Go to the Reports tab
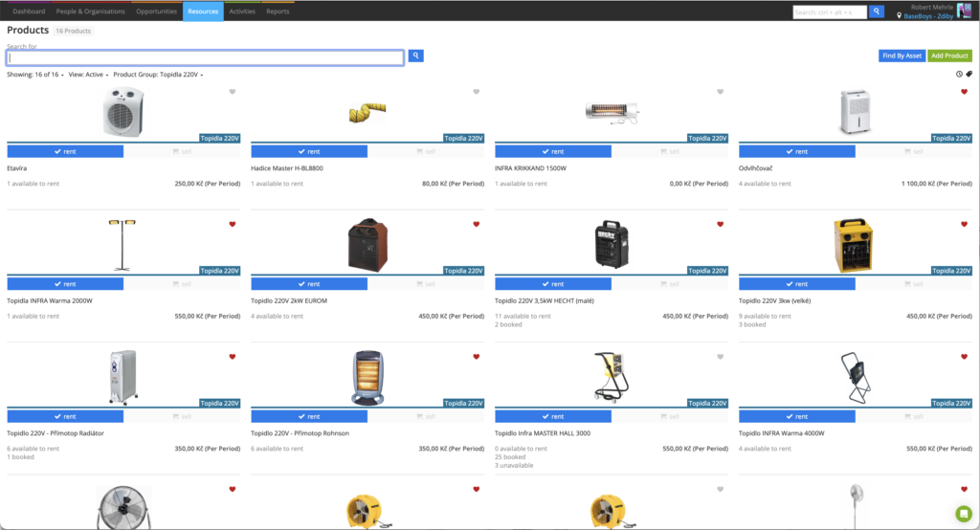Viewport: 980px width, 530px height. pos(278,11)
